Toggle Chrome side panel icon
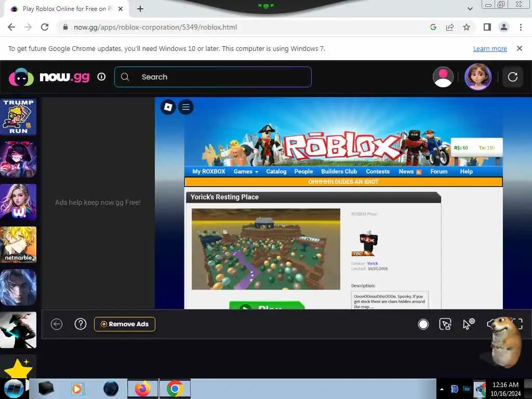The width and height of the screenshot is (532, 399). pos(487,27)
